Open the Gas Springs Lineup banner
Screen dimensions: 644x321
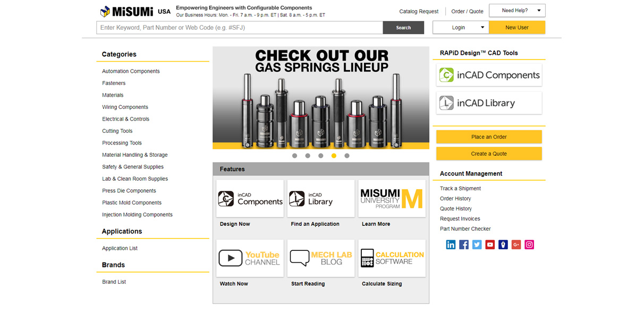coord(321,98)
